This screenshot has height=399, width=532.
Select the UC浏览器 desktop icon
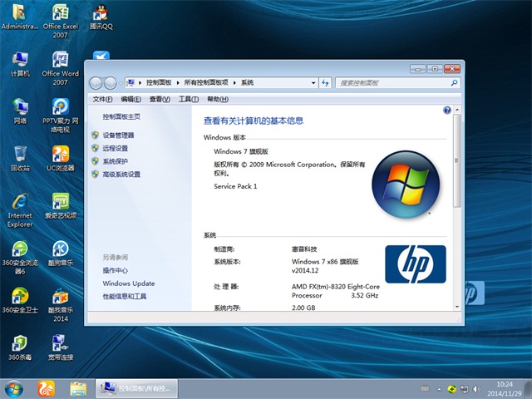tap(60, 157)
